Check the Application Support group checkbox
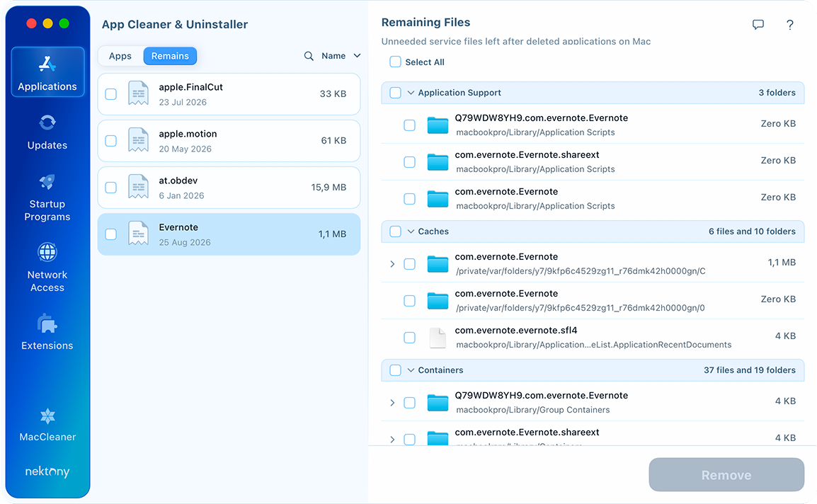Image resolution: width=817 pixels, height=504 pixels. [396, 93]
